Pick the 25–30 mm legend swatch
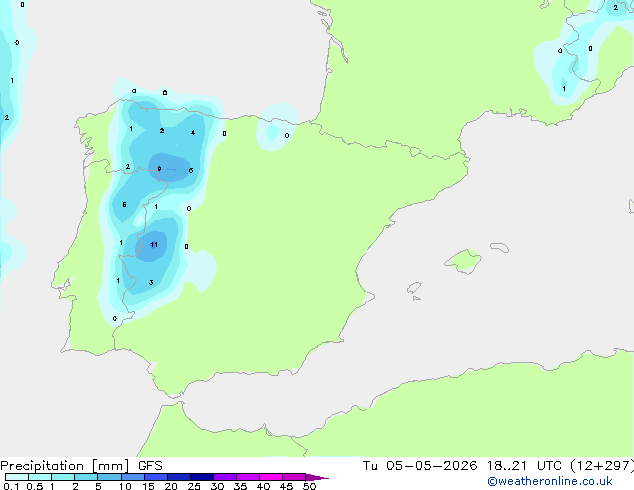Viewport: 634px width, 490px height. [201, 477]
